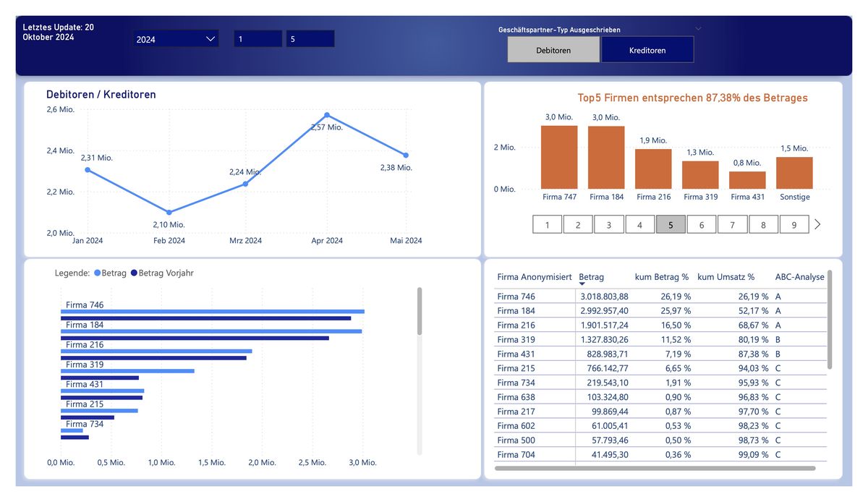Click the bar chart's vertical scrollbar
868x502 pixels.
(x=420, y=311)
